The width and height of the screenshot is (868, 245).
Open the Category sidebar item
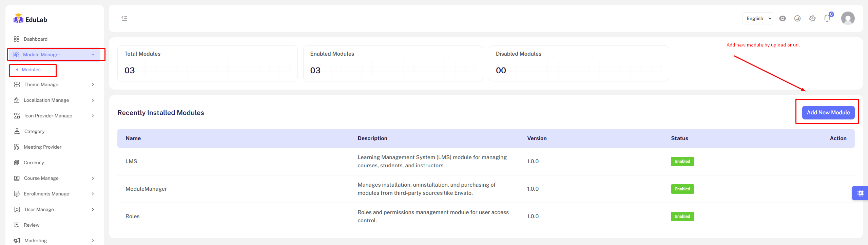pos(34,131)
